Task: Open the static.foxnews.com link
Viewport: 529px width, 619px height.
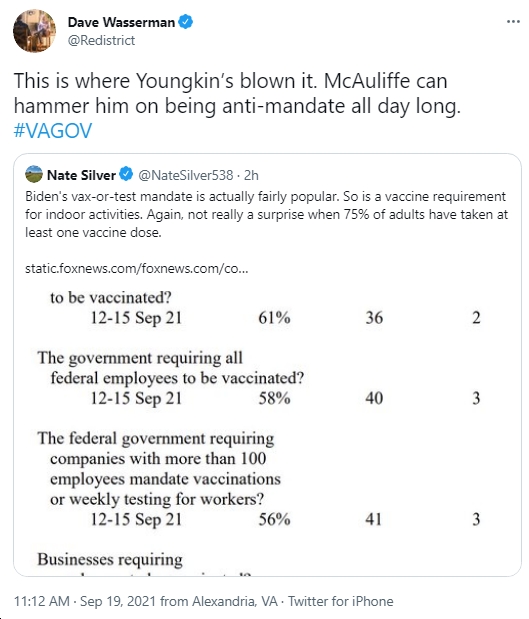Action: coord(137,268)
